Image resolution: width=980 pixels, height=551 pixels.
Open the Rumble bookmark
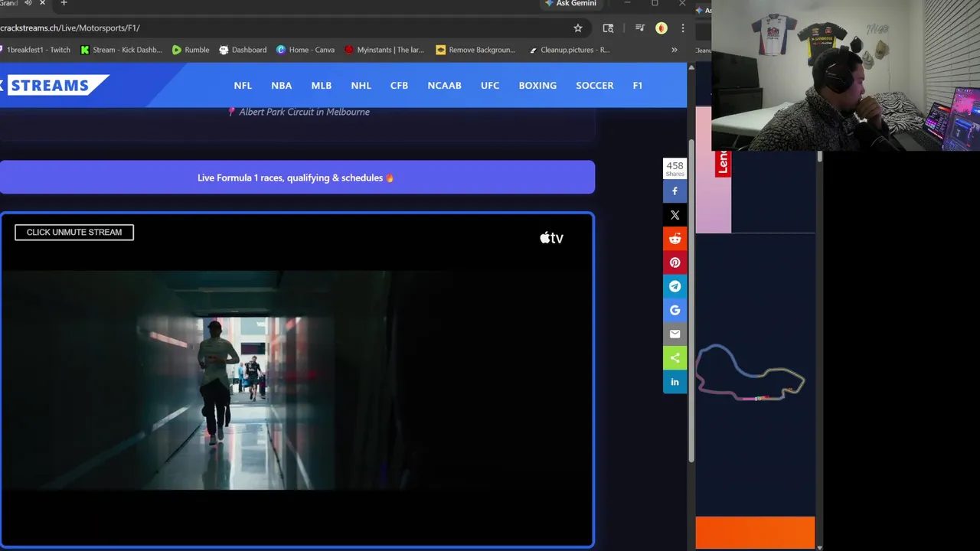click(191, 50)
